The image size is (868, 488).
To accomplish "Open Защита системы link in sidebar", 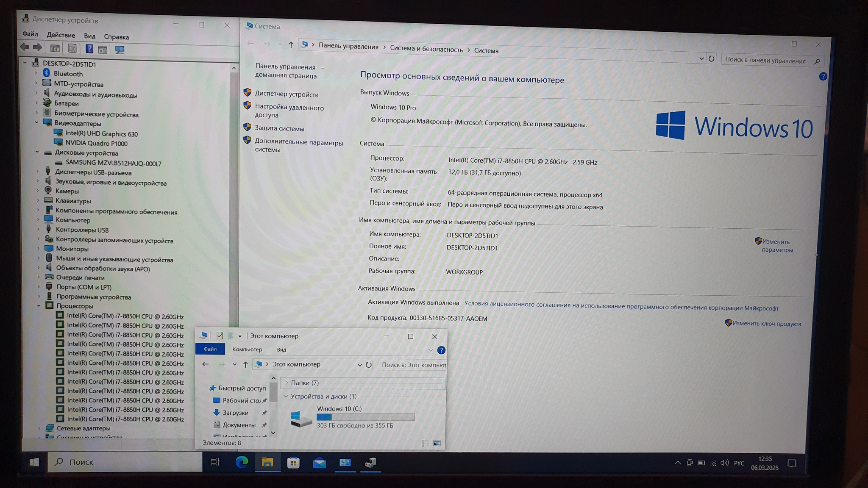I will 279,128.
